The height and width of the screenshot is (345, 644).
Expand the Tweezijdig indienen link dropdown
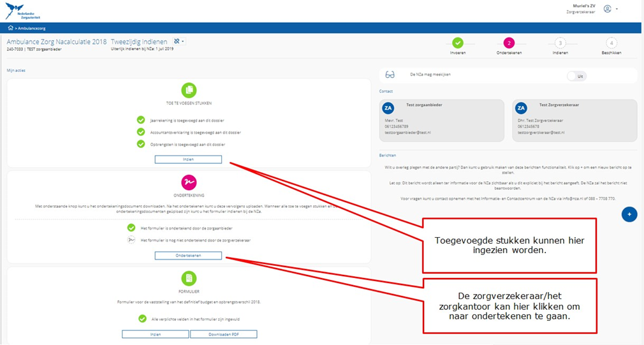point(179,41)
